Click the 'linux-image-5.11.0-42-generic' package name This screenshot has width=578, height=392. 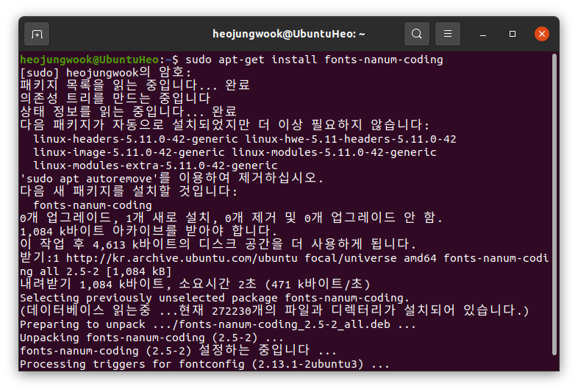click(x=129, y=152)
